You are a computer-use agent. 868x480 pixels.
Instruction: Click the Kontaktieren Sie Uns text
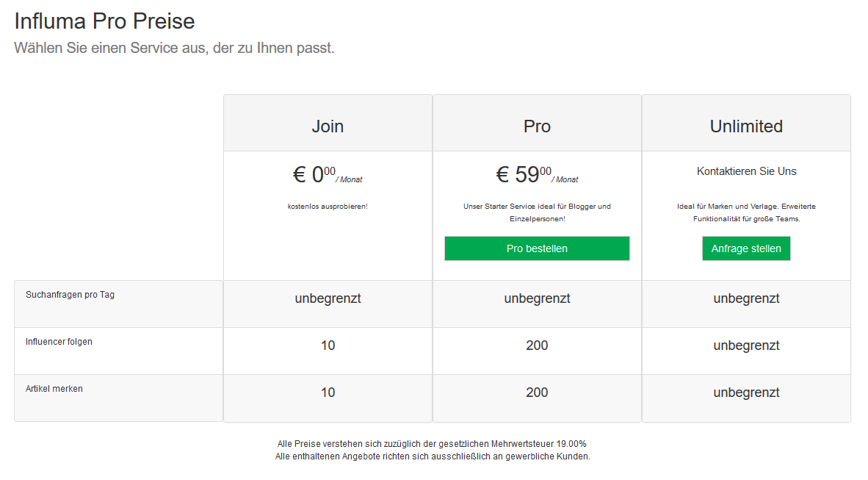tap(746, 171)
